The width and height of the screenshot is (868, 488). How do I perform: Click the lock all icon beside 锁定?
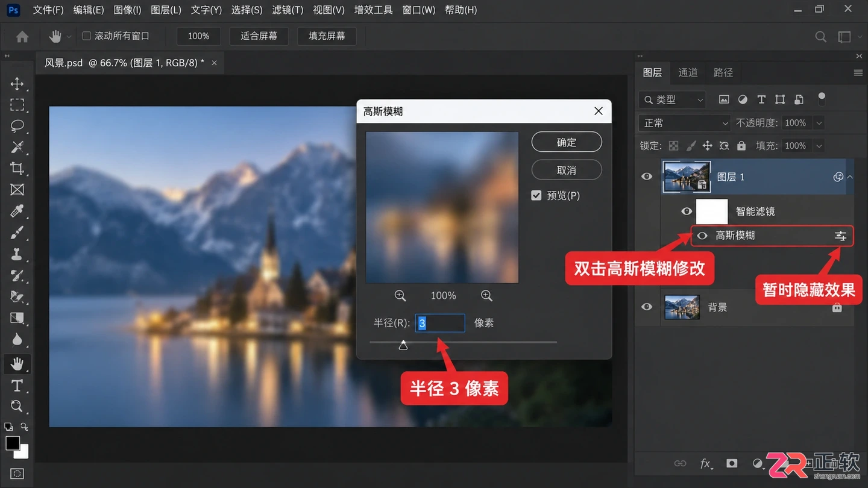click(741, 146)
